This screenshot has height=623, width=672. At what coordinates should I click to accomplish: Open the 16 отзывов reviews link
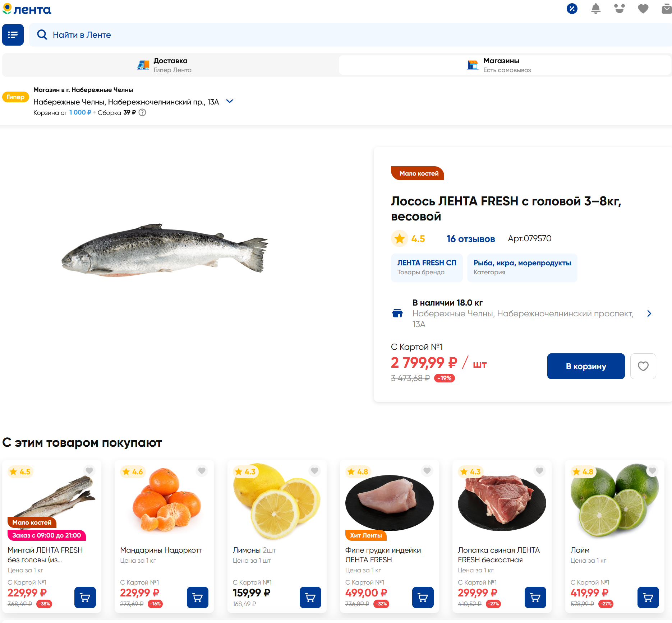pos(470,239)
